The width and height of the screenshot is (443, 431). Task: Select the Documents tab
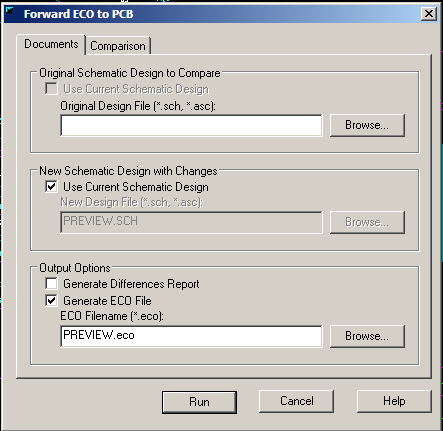tap(51, 44)
